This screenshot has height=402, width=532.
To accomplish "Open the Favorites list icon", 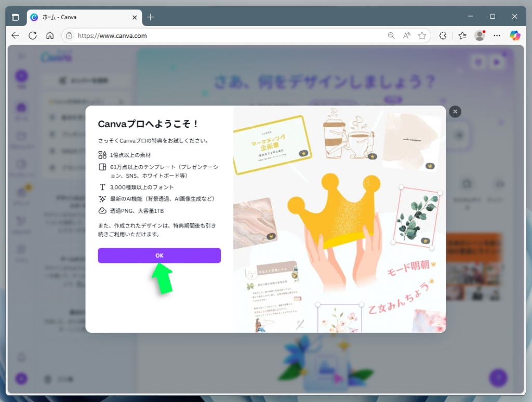I will click(x=462, y=35).
